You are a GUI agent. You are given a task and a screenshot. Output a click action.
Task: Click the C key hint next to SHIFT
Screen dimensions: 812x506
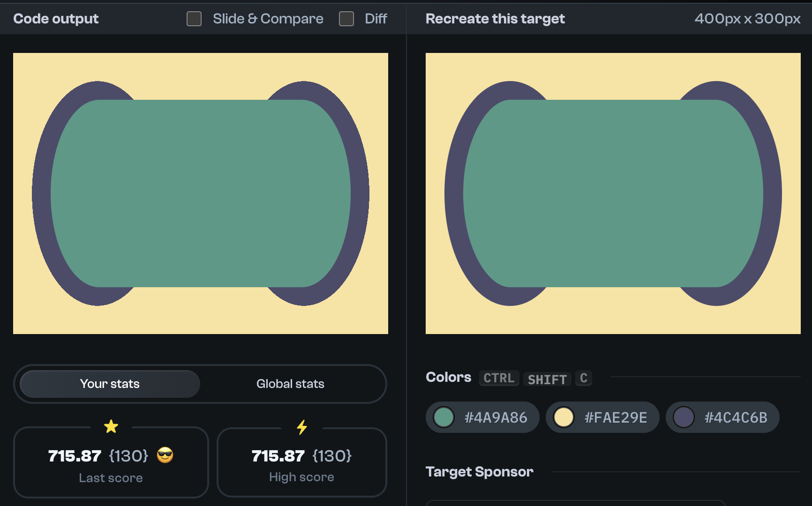tap(584, 378)
